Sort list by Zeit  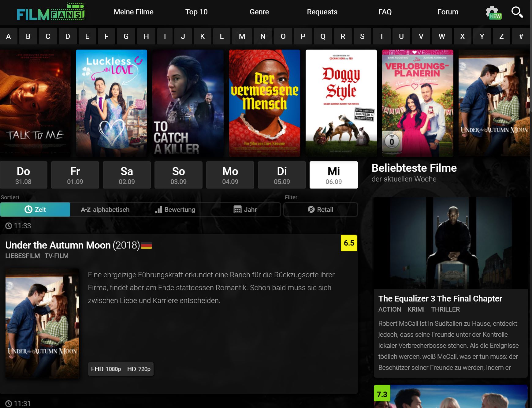pyautogui.click(x=35, y=210)
